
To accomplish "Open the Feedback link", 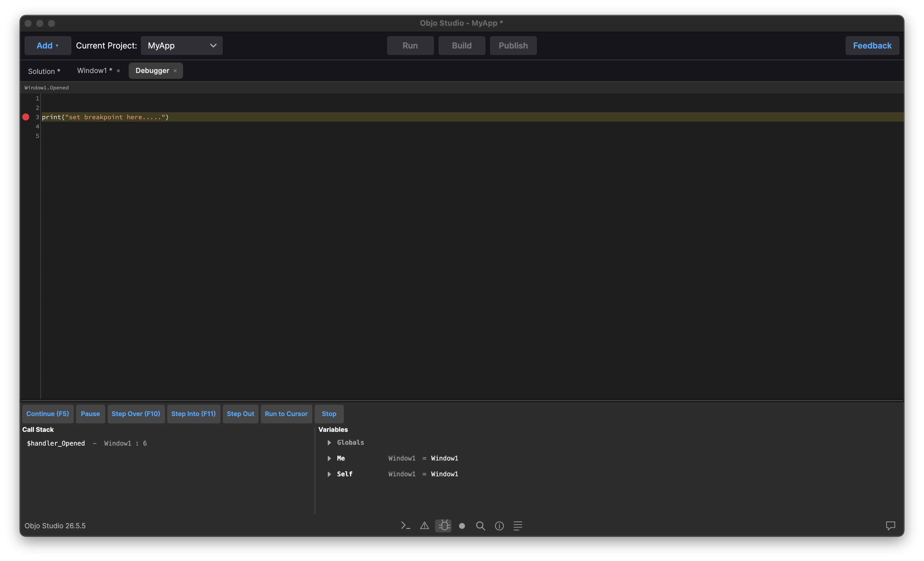I will click(872, 45).
